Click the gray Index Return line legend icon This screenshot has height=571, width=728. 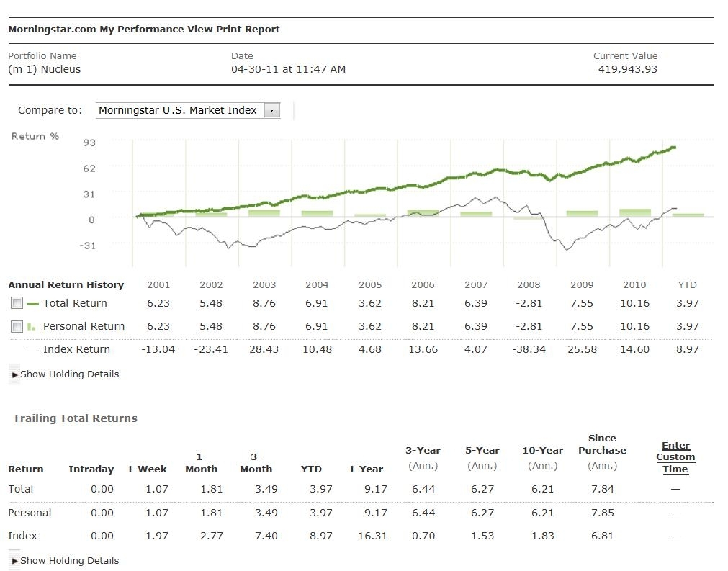[x=32, y=350]
